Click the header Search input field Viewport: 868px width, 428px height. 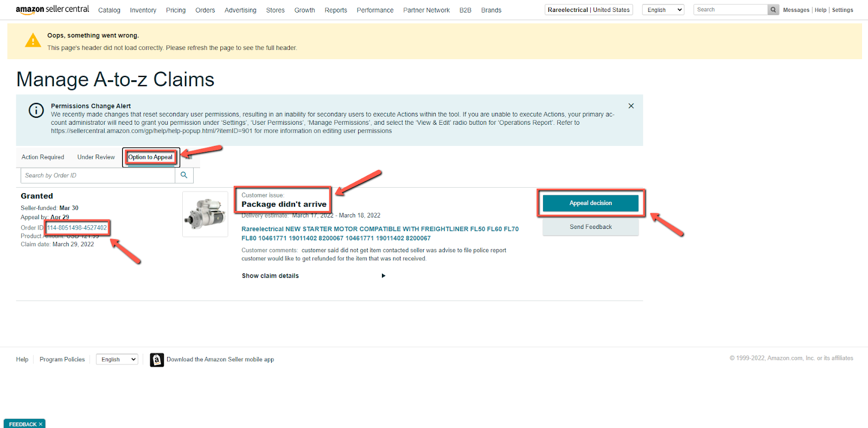(x=730, y=10)
